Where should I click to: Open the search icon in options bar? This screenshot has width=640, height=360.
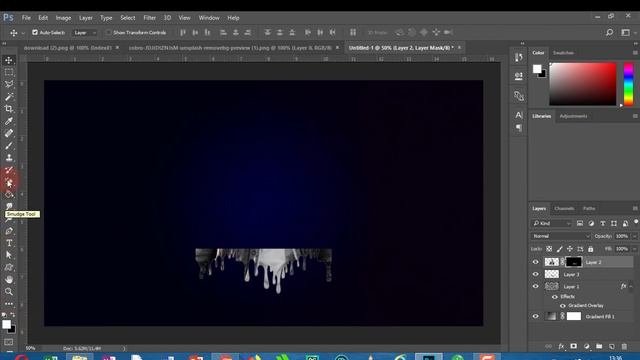[x=609, y=32]
